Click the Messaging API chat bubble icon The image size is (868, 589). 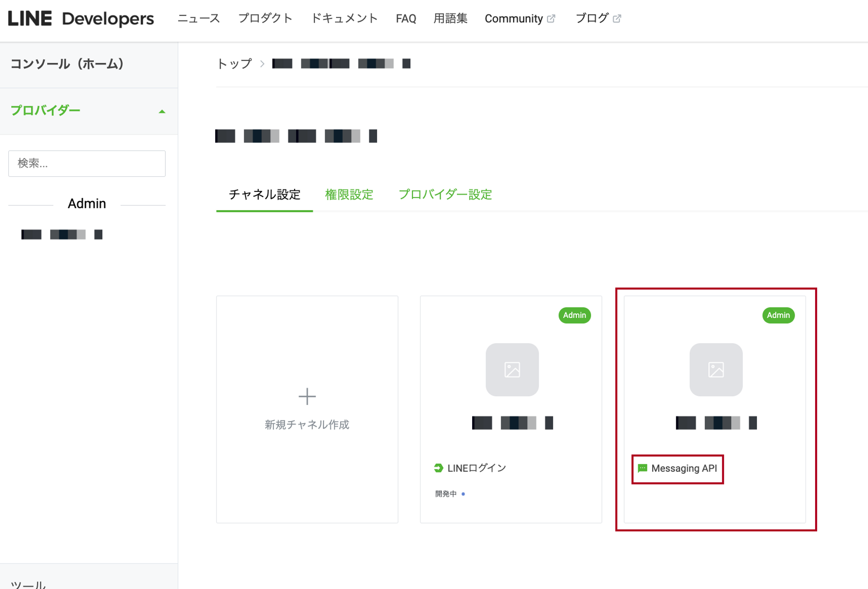pos(642,468)
